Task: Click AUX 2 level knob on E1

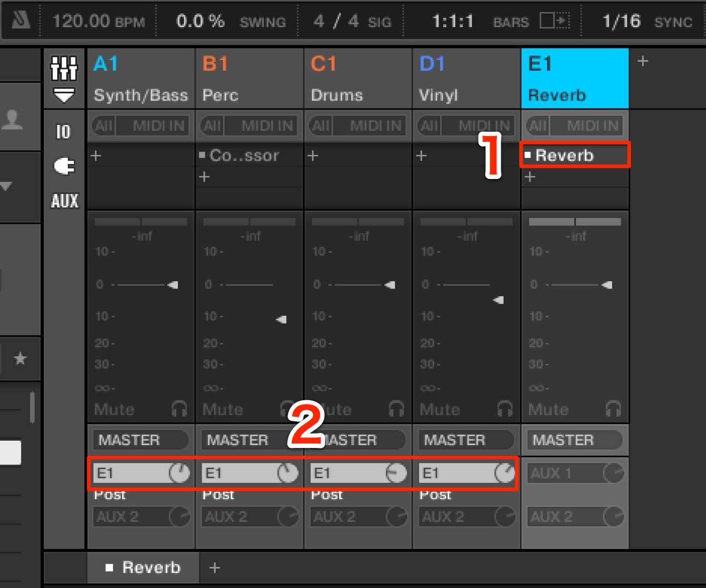Action: coord(613,517)
